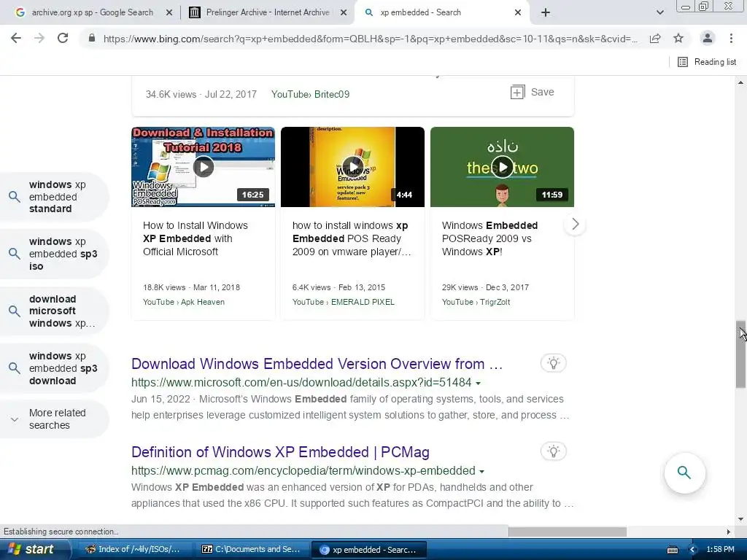Click the lock icon in address bar
The height and width of the screenshot is (560, 747).
(x=92, y=38)
